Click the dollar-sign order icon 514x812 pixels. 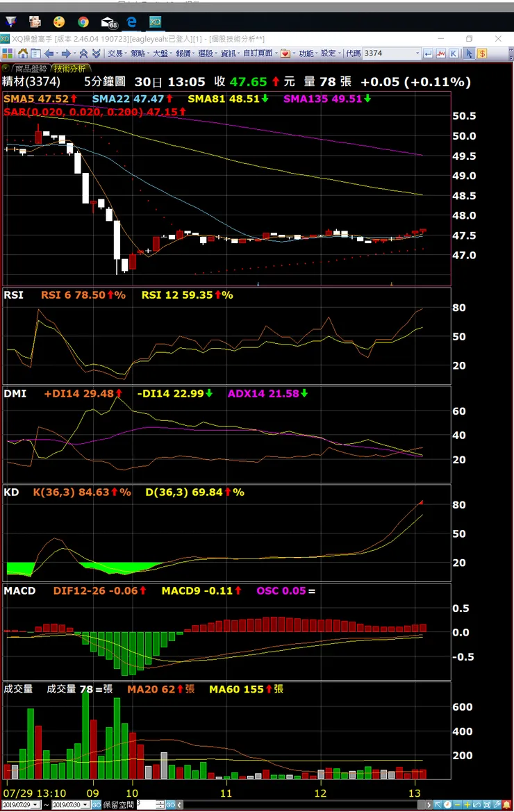(482, 53)
